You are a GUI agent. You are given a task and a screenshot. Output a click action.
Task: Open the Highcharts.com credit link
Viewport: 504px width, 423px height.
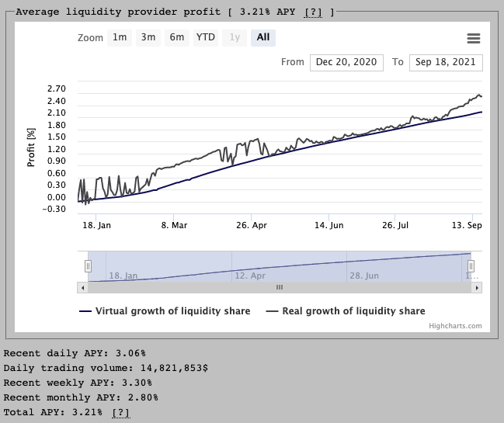click(x=455, y=326)
